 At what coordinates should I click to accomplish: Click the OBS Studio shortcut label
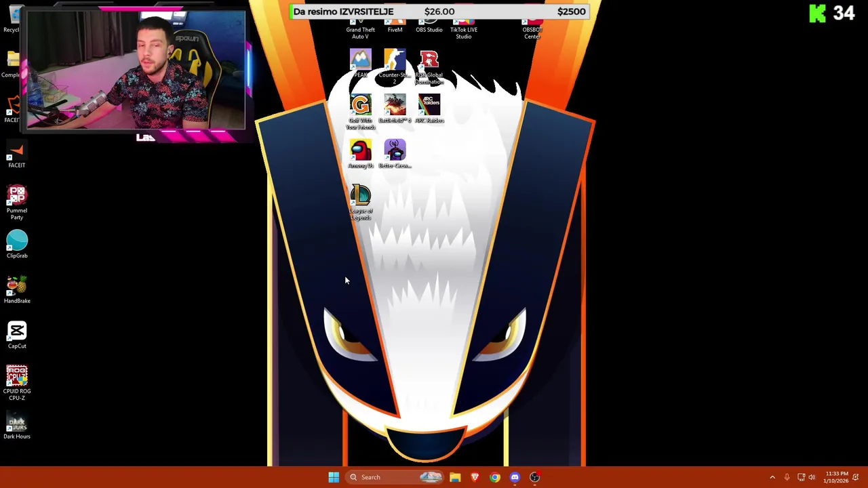click(429, 30)
